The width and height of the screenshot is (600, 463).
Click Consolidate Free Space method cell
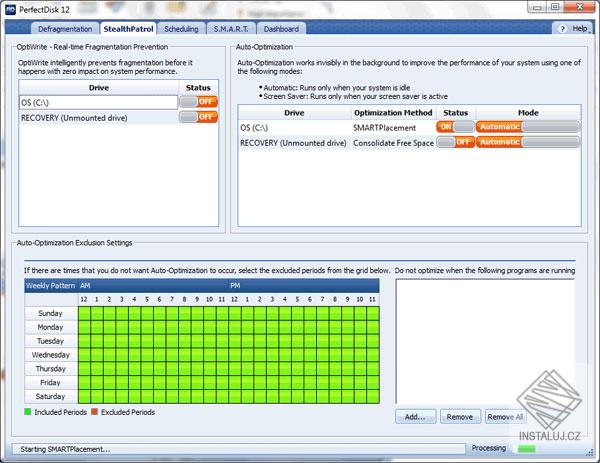click(x=393, y=143)
